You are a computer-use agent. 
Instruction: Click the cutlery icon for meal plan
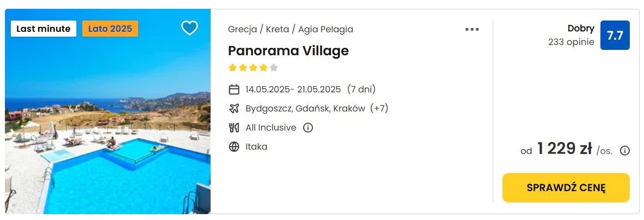(x=234, y=128)
